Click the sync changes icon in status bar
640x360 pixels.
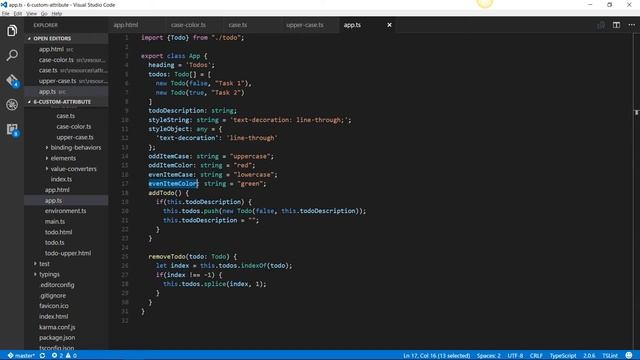pos(42,356)
